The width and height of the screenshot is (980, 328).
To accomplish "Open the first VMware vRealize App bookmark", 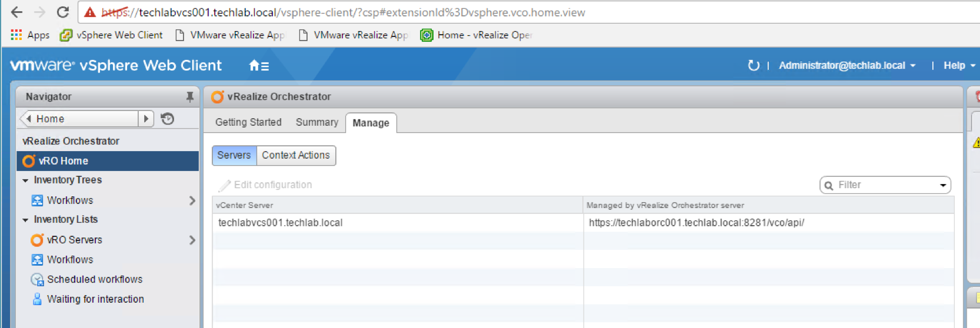I will [x=230, y=35].
